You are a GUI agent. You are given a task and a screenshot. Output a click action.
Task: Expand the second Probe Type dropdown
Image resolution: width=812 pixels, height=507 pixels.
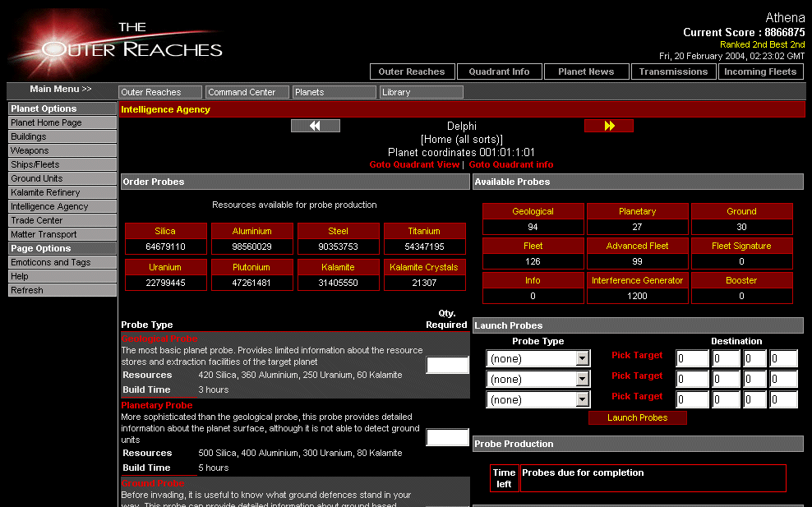[x=539, y=379]
